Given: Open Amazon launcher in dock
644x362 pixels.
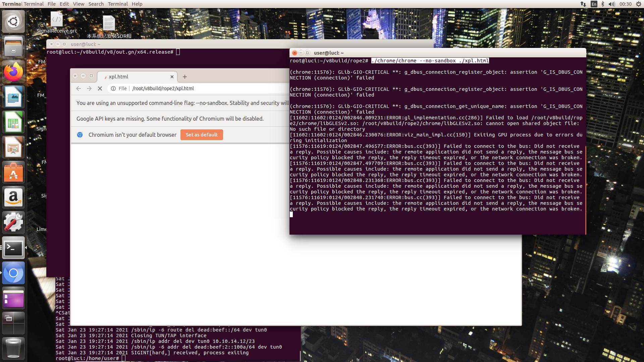Looking at the screenshot, I should coord(13,197).
